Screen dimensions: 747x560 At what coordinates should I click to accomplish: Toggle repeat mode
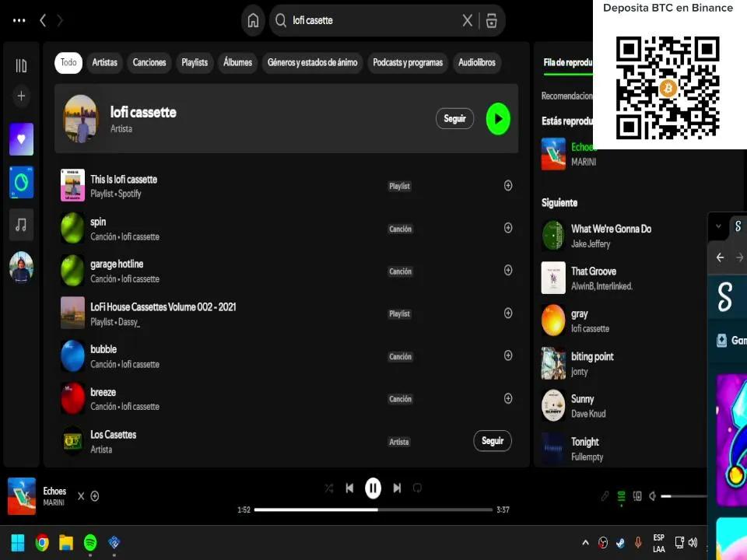[417, 488]
